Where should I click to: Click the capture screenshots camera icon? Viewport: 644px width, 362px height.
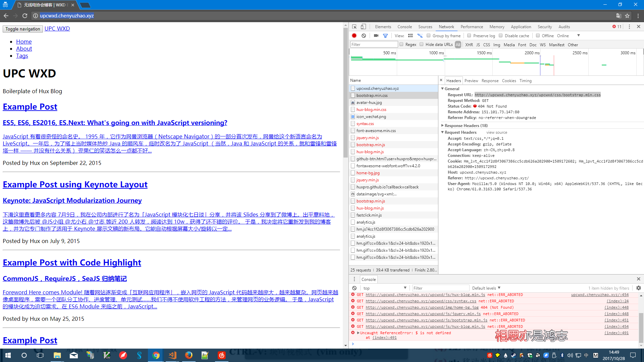click(x=376, y=36)
